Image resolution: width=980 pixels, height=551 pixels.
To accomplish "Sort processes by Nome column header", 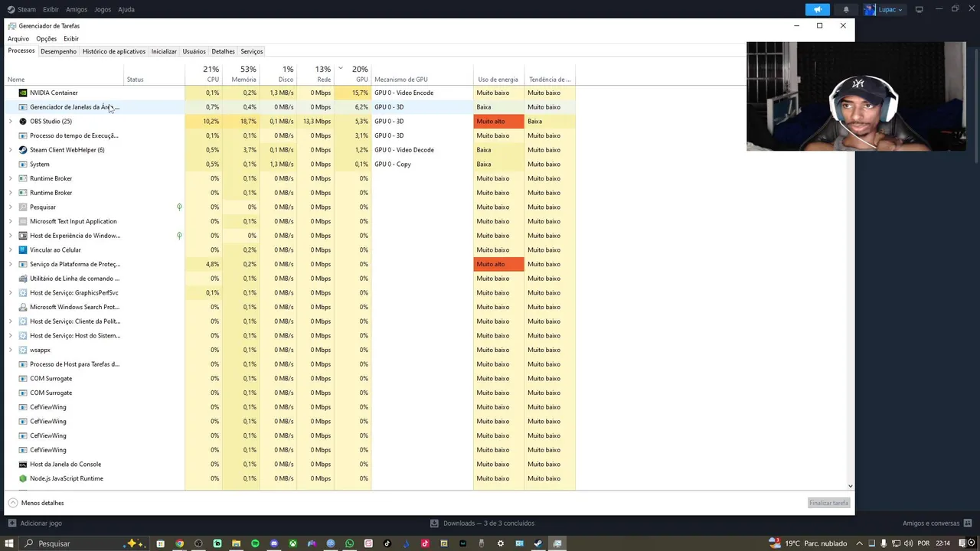I will click(64, 74).
